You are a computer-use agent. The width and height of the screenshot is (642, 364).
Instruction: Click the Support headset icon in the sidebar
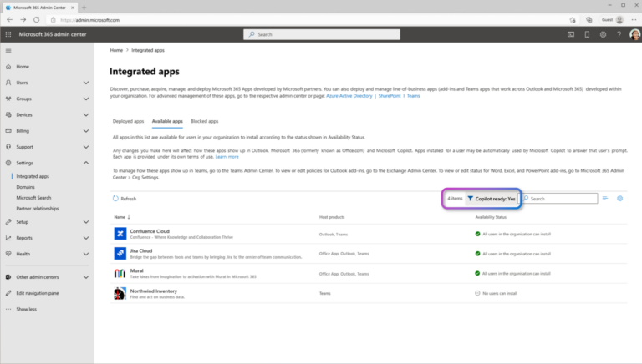8,147
